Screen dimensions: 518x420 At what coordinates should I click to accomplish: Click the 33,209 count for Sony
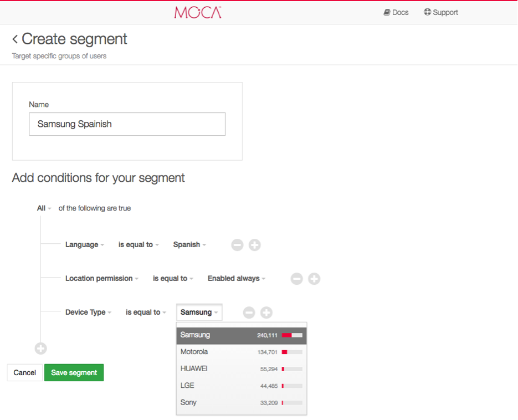click(269, 403)
